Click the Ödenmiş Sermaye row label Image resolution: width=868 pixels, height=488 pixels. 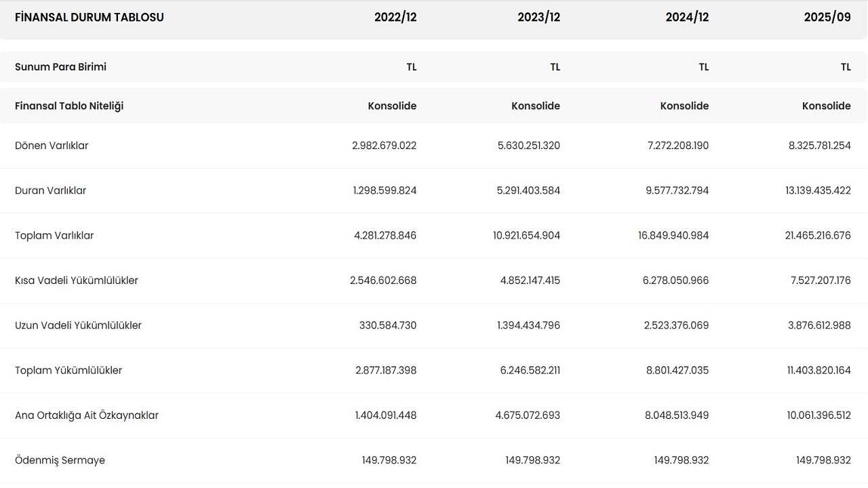point(60,460)
